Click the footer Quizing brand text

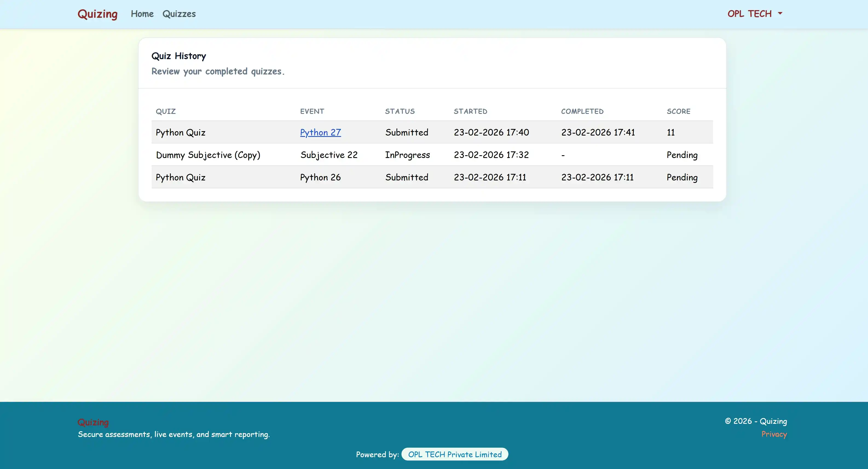[93, 422]
